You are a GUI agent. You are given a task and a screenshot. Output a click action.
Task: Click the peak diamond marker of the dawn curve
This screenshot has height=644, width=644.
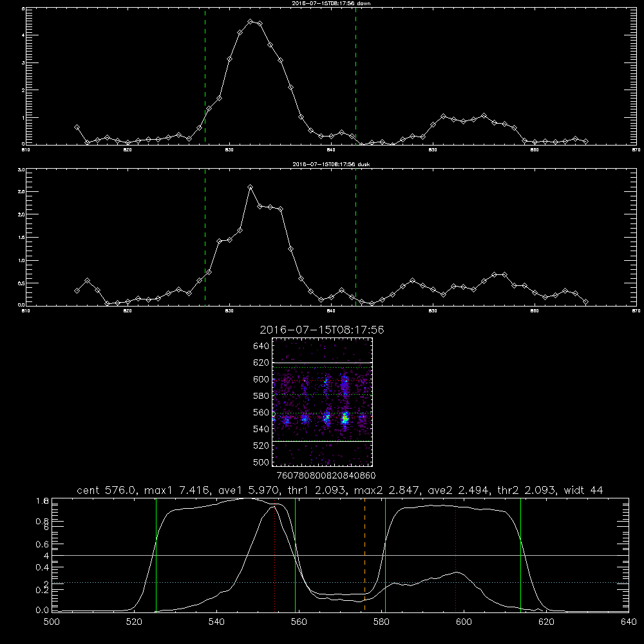pyautogui.click(x=250, y=21)
